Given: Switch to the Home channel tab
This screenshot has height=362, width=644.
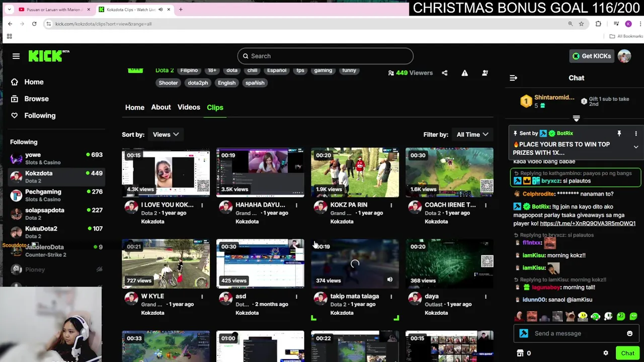Looking at the screenshot, I should (x=135, y=107).
